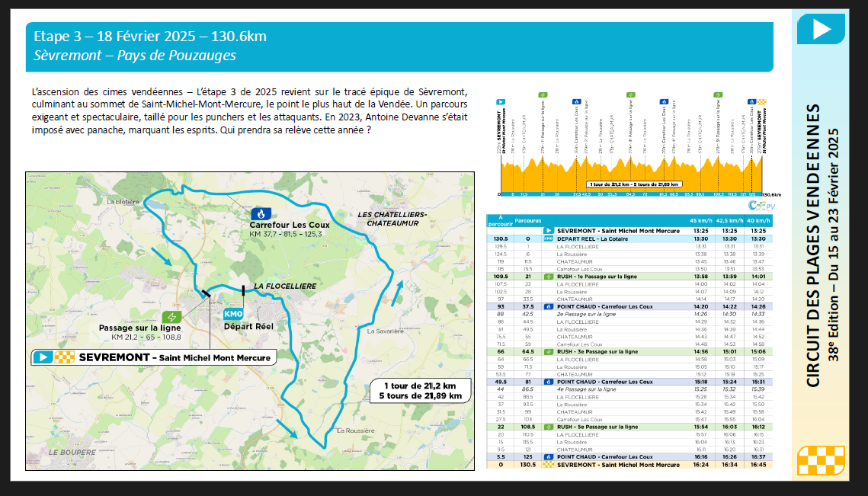
Task: Click the profile flame icon above km 81,5
Action: pyautogui.click(x=665, y=102)
